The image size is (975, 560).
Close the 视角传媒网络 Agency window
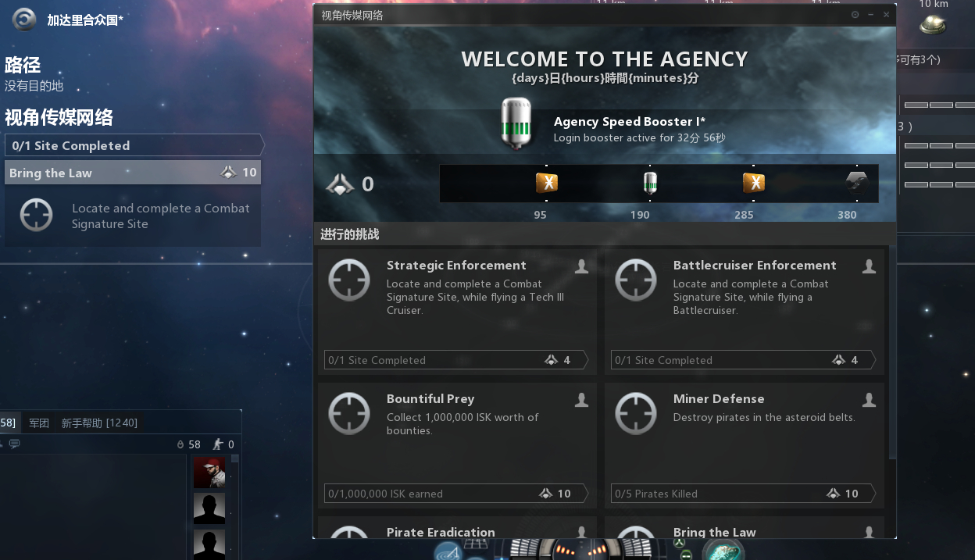[x=886, y=15]
